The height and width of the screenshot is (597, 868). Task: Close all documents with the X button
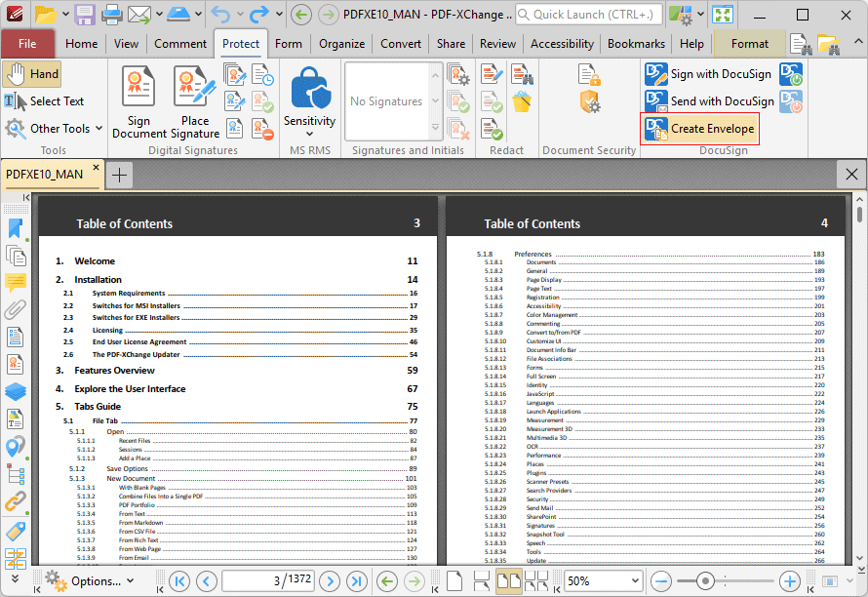[851, 175]
